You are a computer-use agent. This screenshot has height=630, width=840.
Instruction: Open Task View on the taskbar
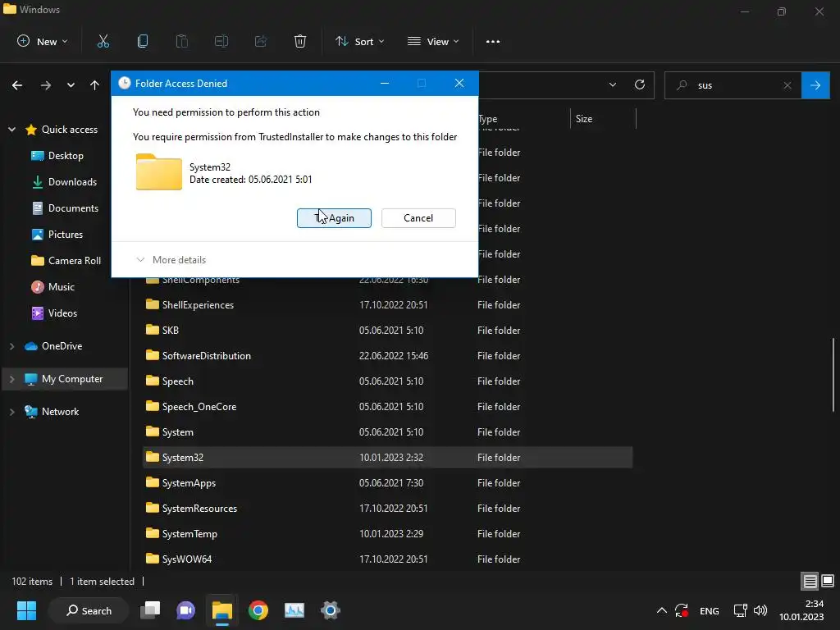click(x=150, y=610)
